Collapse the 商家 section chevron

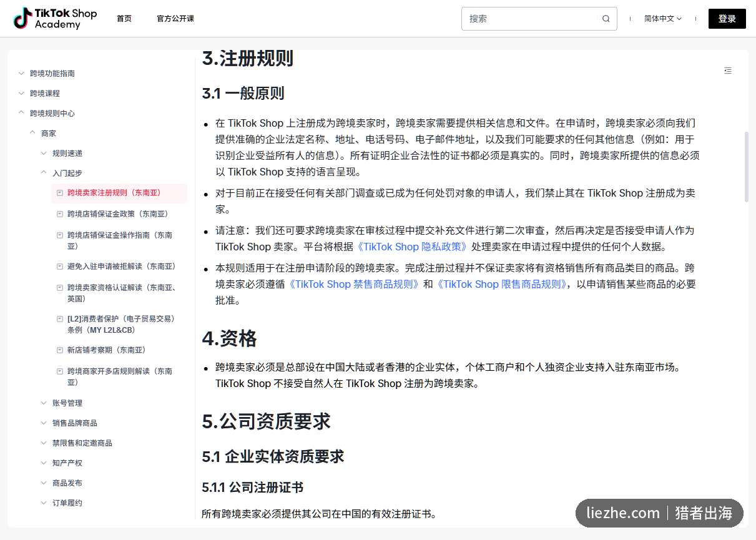pyautogui.click(x=32, y=134)
